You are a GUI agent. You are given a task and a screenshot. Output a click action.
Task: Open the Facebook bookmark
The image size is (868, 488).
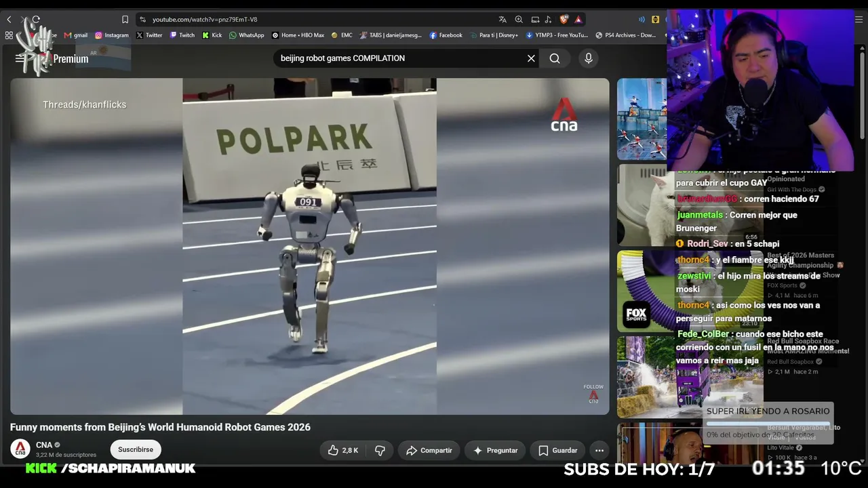(446, 35)
